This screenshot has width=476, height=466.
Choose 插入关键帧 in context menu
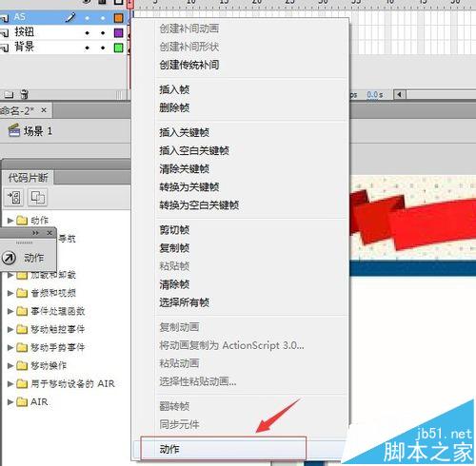tap(185, 132)
